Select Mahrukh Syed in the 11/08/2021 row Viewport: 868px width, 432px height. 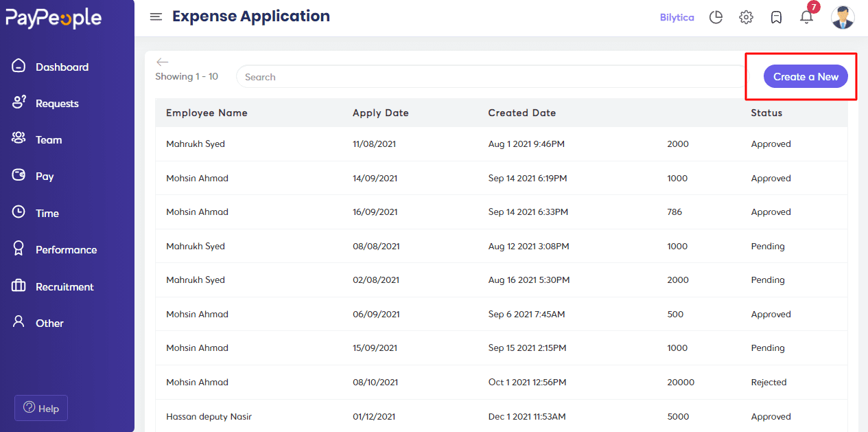[x=196, y=144]
